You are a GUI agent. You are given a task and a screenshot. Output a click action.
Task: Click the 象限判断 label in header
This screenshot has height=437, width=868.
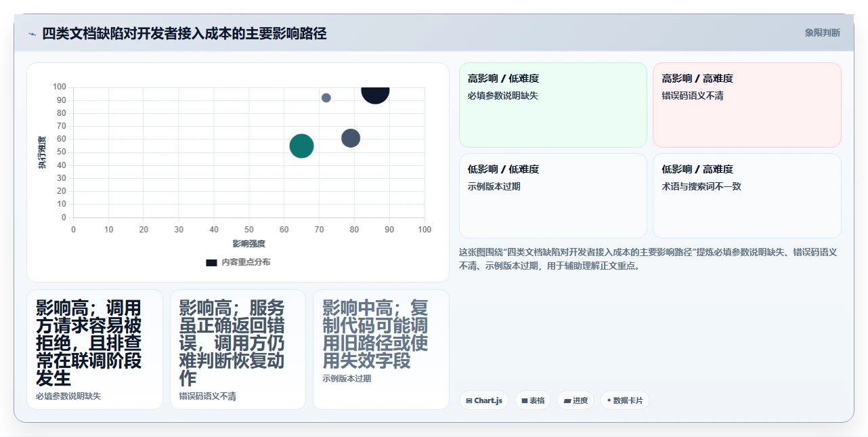tap(822, 33)
